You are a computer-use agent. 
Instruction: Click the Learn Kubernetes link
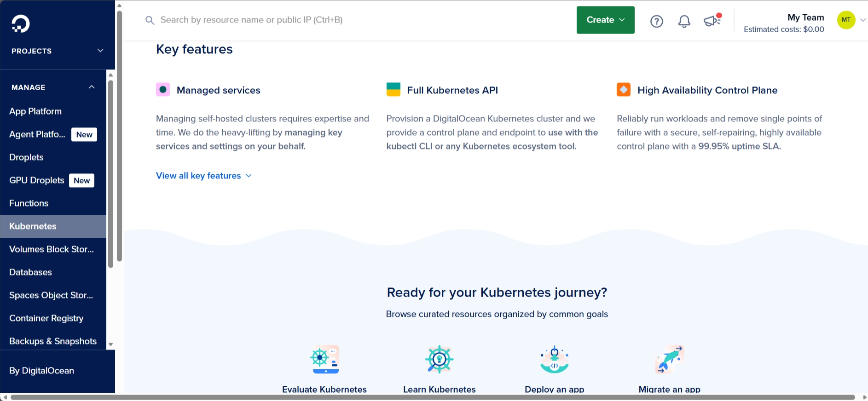pos(440,389)
